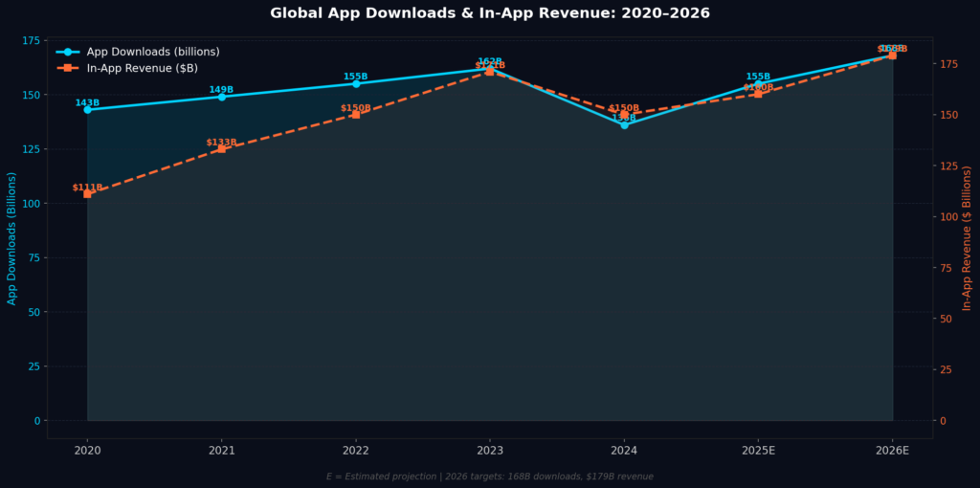The width and height of the screenshot is (980, 488).
Task: Click the orange revenue square for 2025E
Action: [x=758, y=95]
